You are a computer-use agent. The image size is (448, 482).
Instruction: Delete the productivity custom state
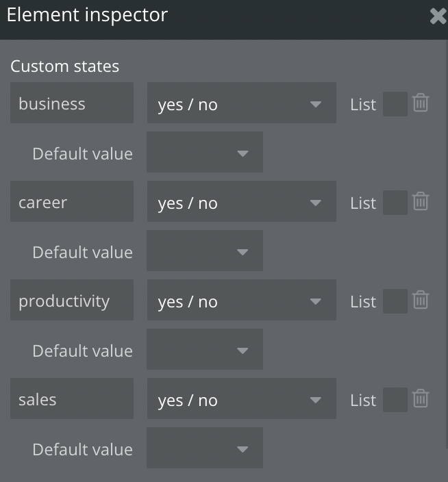coord(421,301)
